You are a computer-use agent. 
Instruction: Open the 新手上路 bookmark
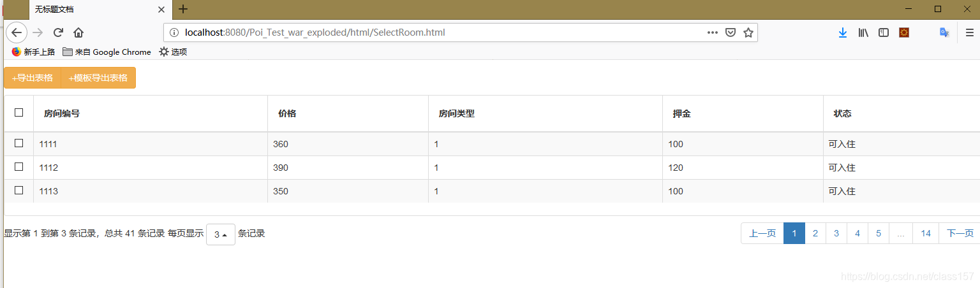(x=33, y=52)
